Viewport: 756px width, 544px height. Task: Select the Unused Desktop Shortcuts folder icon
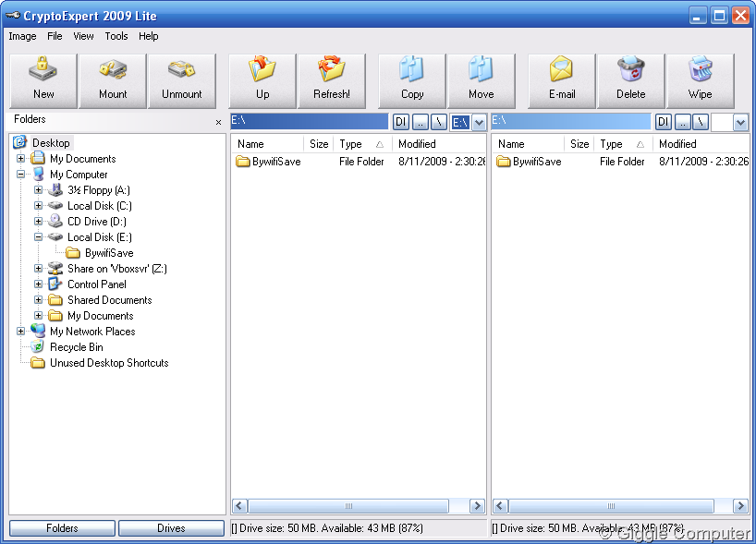point(38,363)
